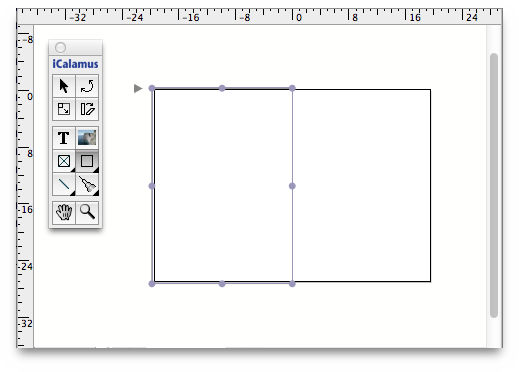Screen dimensions: 519x372
Task: Click the gray triangle marker beside frame
Action: pyautogui.click(x=138, y=89)
